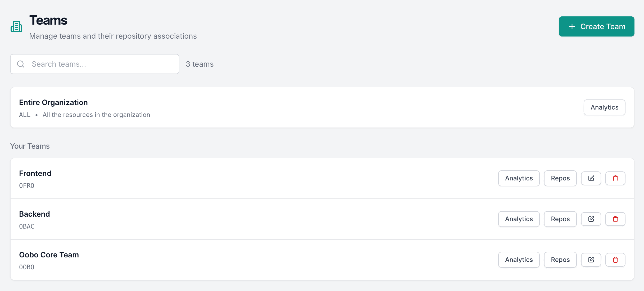Screen dimensions: 644x291
Task: Click the search magnifier icon
Action: 21,64
